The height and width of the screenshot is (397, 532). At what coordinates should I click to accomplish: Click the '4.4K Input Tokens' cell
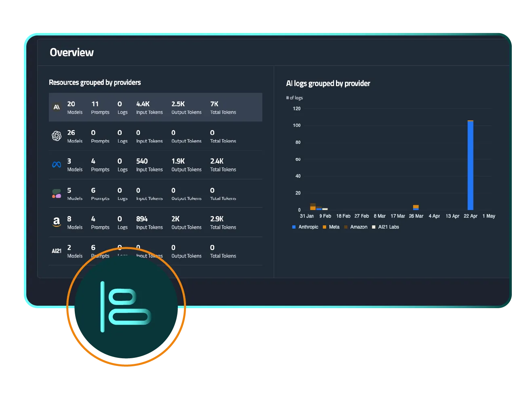point(150,107)
